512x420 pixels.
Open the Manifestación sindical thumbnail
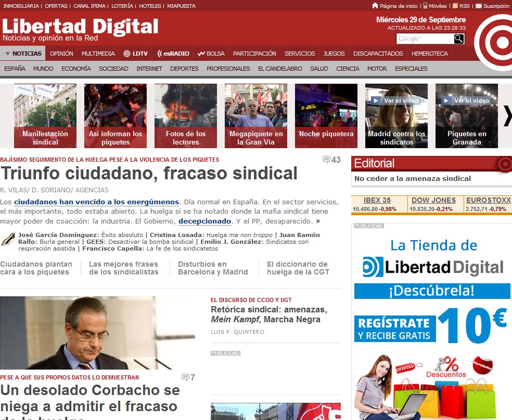[45, 116]
